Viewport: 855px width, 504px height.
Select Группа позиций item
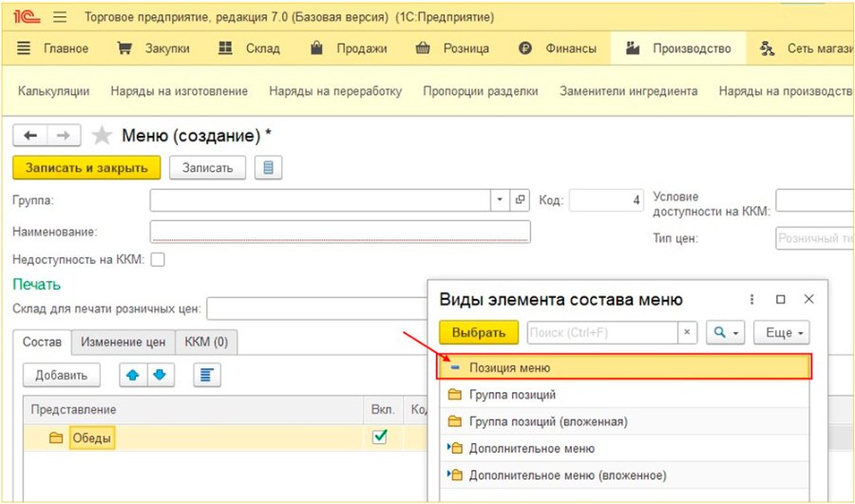(x=624, y=395)
